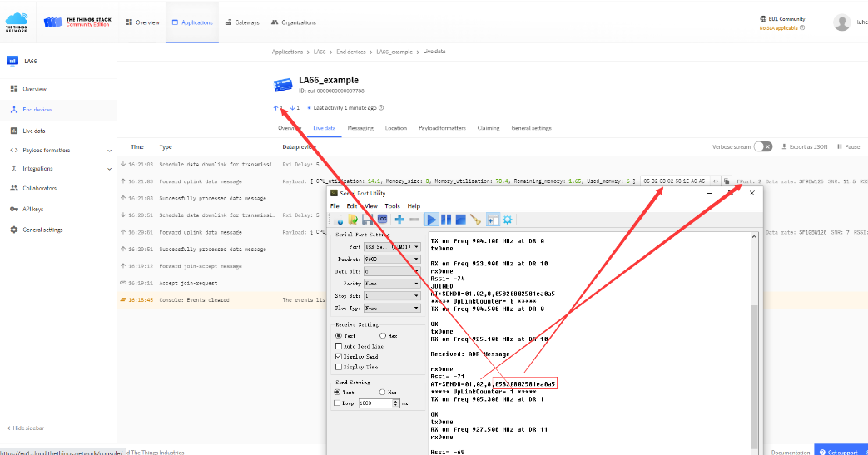Click the stop button in Serial Port Utility toolbar
The width and height of the screenshot is (868, 455).
[x=460, y=220]
